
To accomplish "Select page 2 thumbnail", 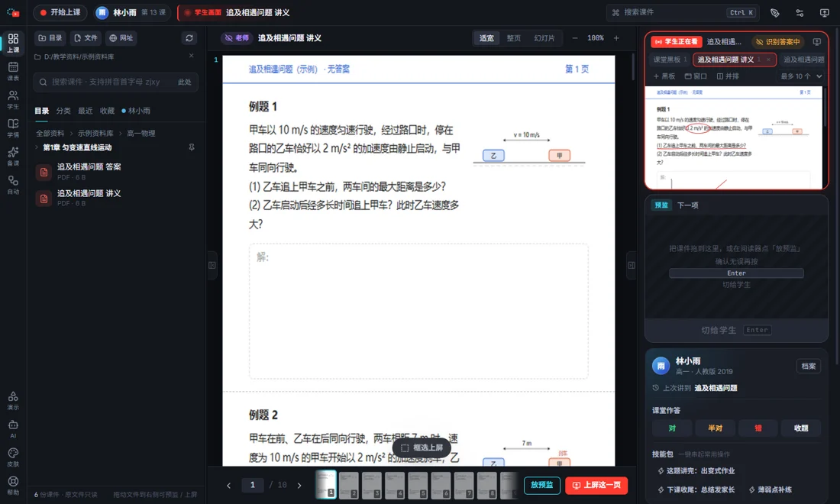I will pos(349,485).
